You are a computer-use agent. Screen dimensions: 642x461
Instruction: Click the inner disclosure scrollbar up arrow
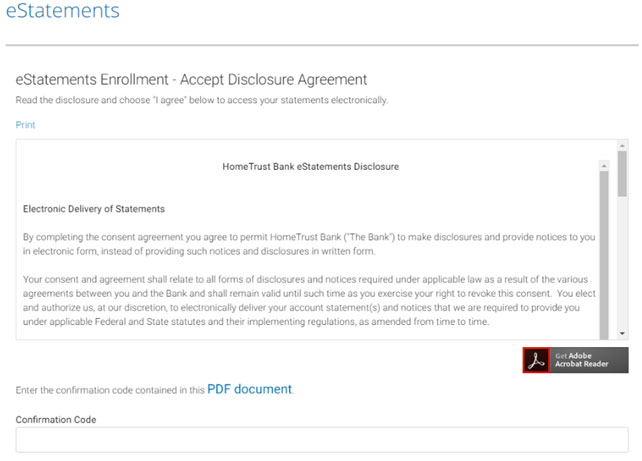pyautogui.click(x=604, y=166)
